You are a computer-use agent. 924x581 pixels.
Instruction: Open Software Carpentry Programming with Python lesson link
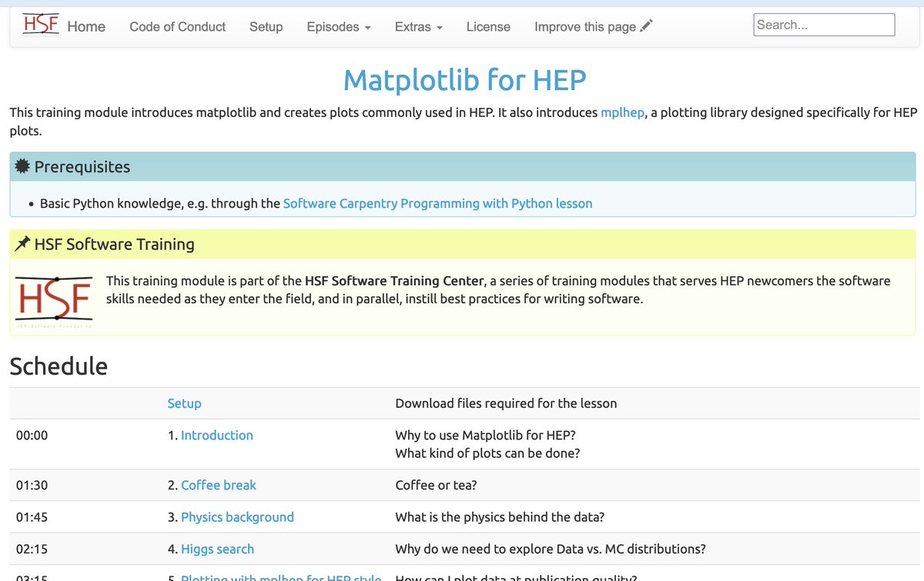pos(437,204)
